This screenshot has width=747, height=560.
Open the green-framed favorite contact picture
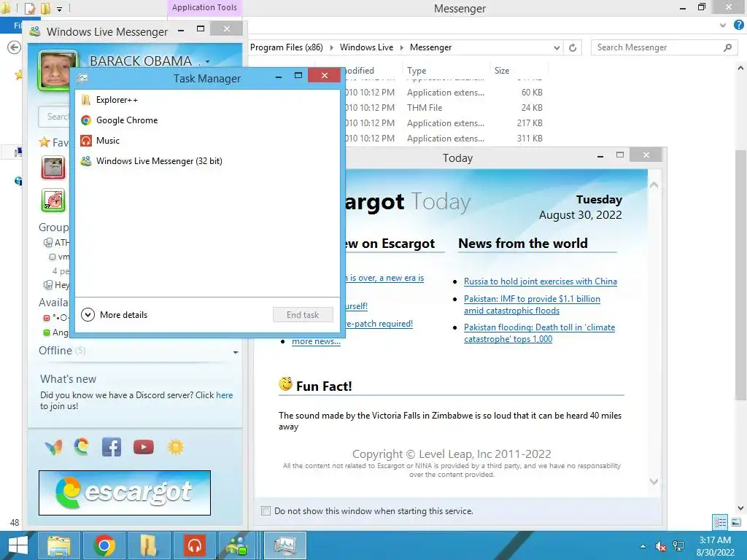pyautogui.click(x=53, y=200)
